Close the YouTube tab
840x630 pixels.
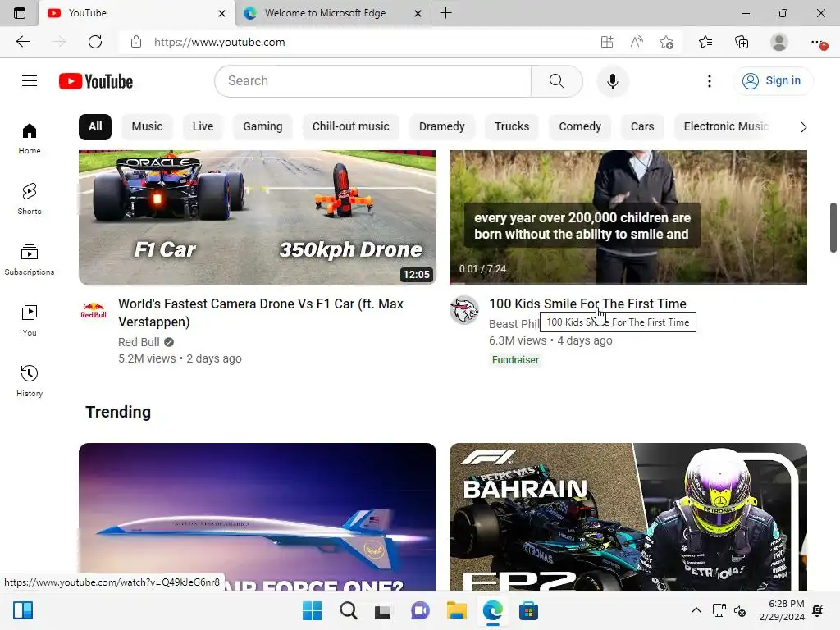click(221, 13)
